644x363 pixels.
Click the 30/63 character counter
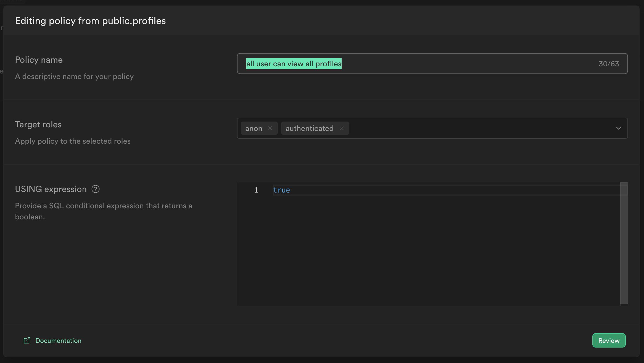[x=609, y=64]
